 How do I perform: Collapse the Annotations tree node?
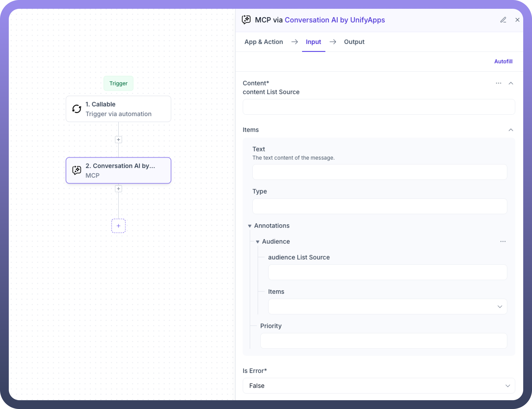(250, 226)
